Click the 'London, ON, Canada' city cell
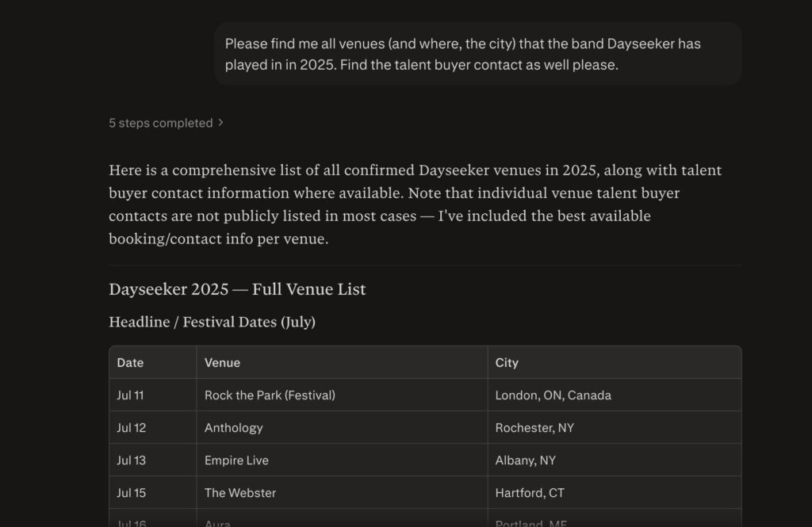812x527 pixels. tap(553, 395)
